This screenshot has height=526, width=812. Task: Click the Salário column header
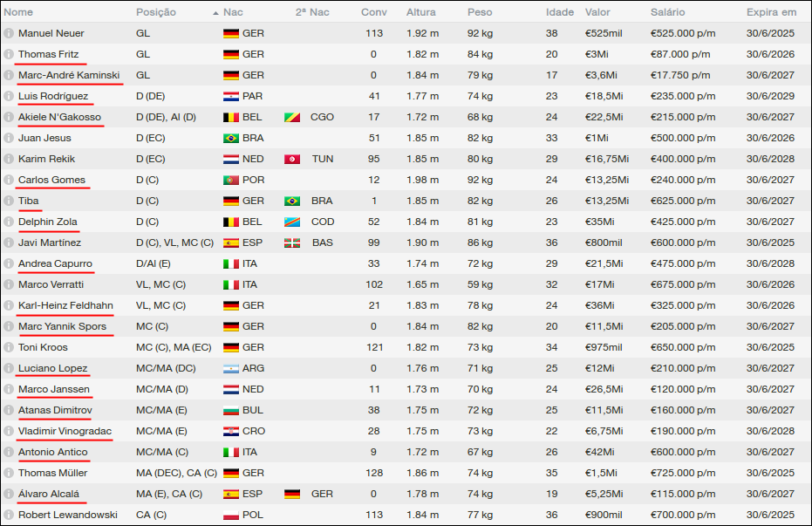point(667,12)
